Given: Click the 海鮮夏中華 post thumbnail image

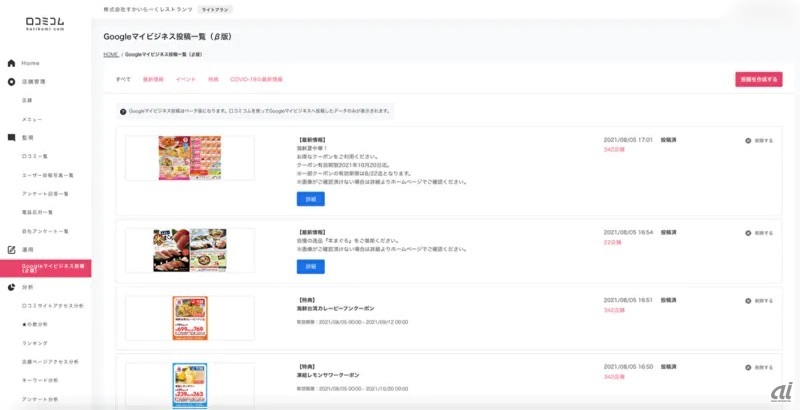Looking at the screenshot, I should (190, 158).
